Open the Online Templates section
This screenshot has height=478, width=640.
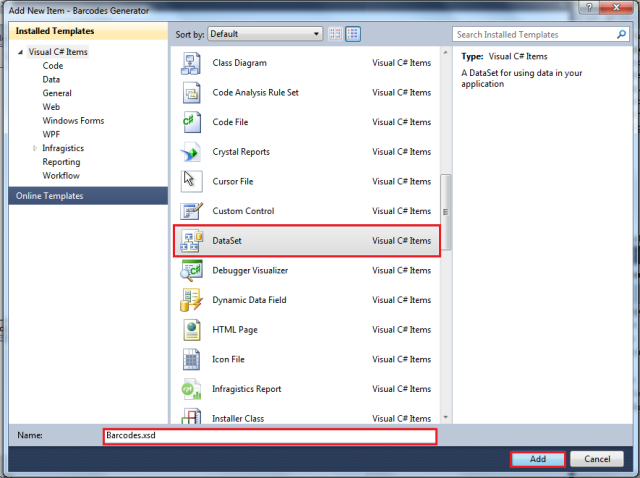88,196
